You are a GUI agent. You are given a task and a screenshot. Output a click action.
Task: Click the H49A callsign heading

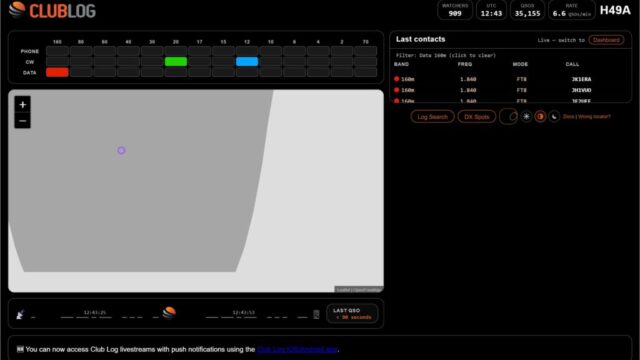pyautogui.click(x=615, y=11)
